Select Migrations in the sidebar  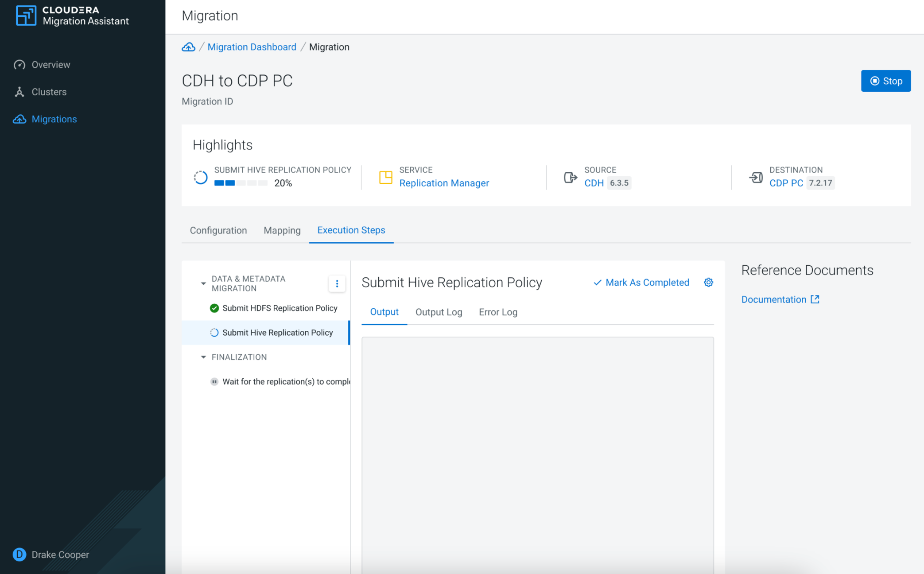54,119
